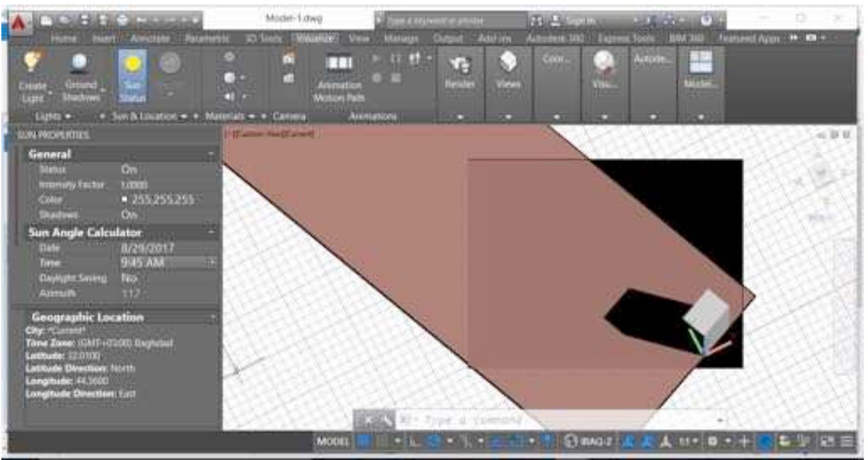Click the Render teapot icon
The width and height of the screenshot is (868, 460).
[460, 64]
